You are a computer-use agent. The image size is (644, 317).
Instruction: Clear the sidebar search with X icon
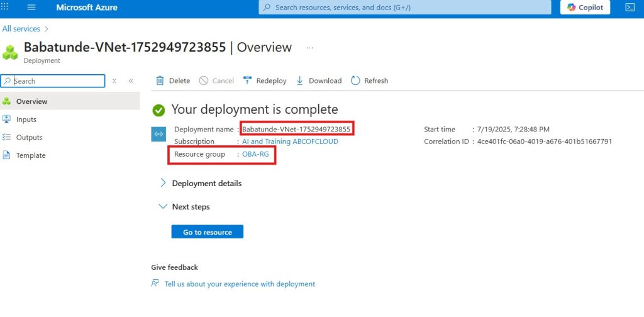pos(114,81)
